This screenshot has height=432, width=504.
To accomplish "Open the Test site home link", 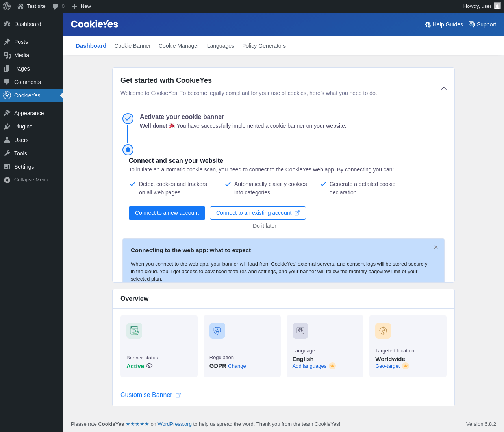I will (x=31, y=6).
